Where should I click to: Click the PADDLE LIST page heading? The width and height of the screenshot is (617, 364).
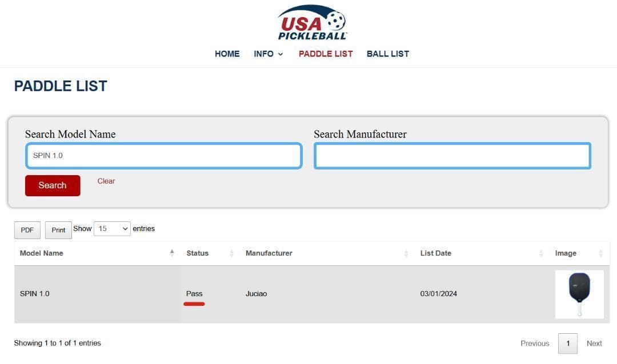tap(61, 86)
